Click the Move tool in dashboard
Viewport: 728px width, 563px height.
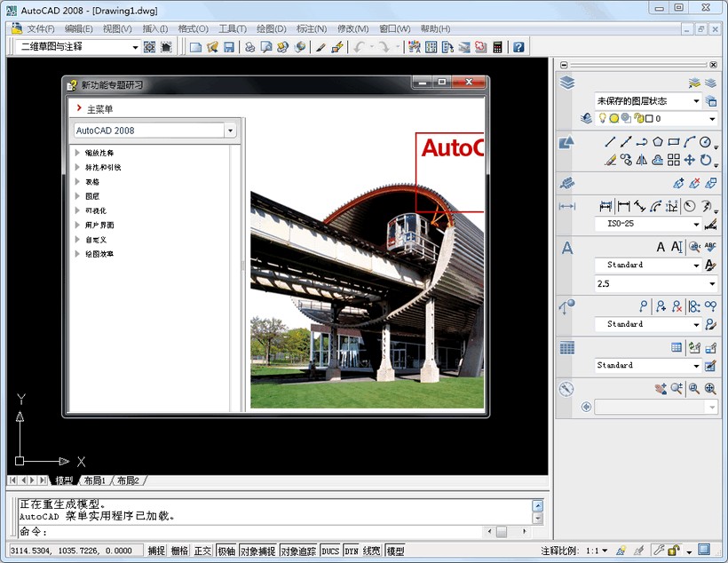tap(689, 160)
